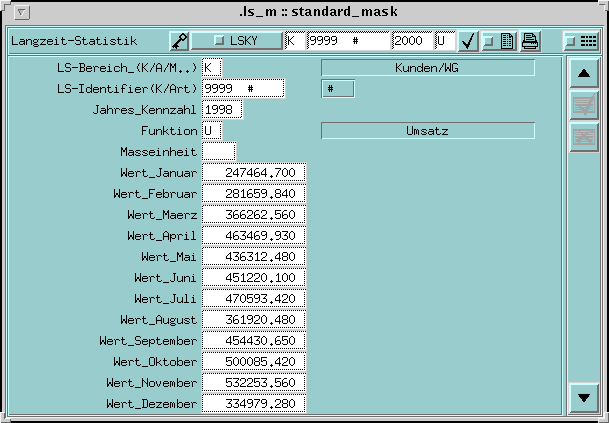Click the Jahres_Kennzahl field showing 1998

222,109
